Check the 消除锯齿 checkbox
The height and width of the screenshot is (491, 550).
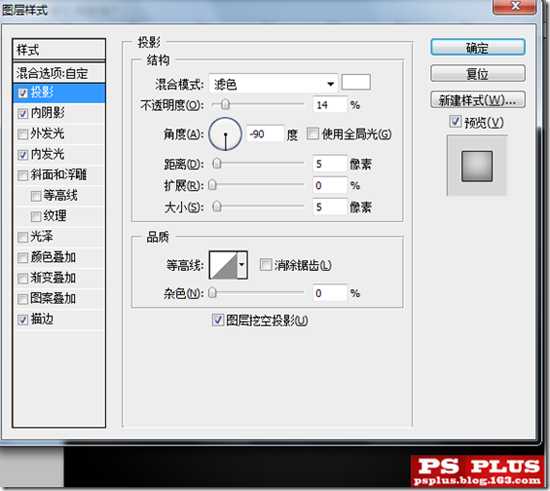(266, 264)
